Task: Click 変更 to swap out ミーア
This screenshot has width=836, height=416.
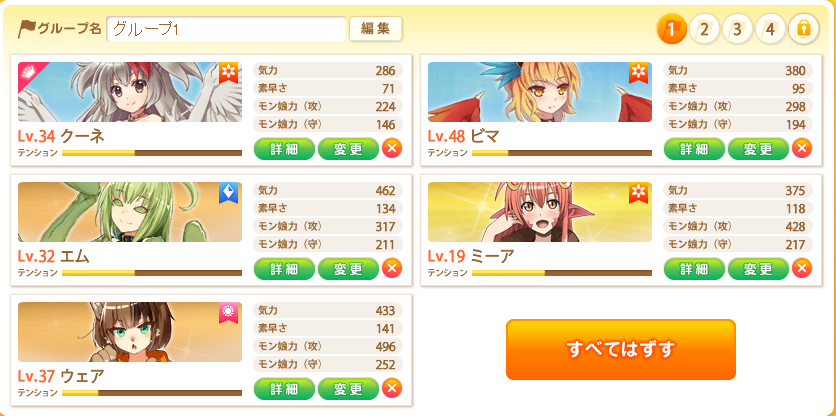Action: 758,269
